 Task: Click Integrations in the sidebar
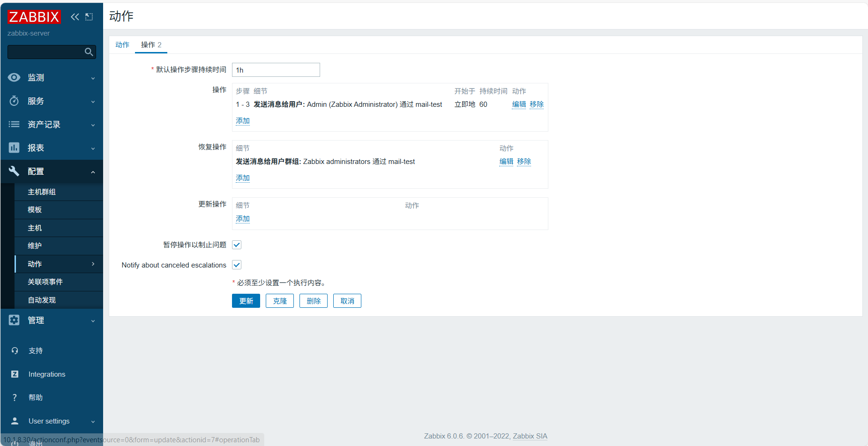click(47, 374)
